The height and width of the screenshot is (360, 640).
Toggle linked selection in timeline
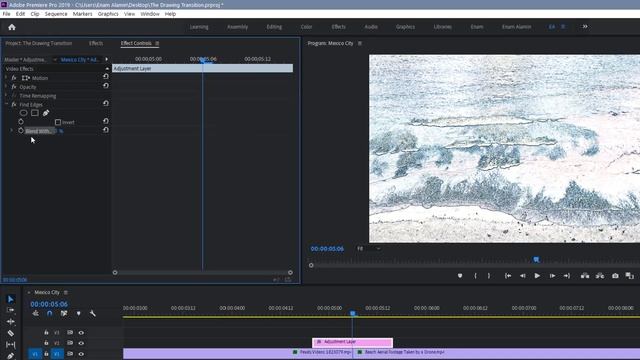(x=64, y=313)
